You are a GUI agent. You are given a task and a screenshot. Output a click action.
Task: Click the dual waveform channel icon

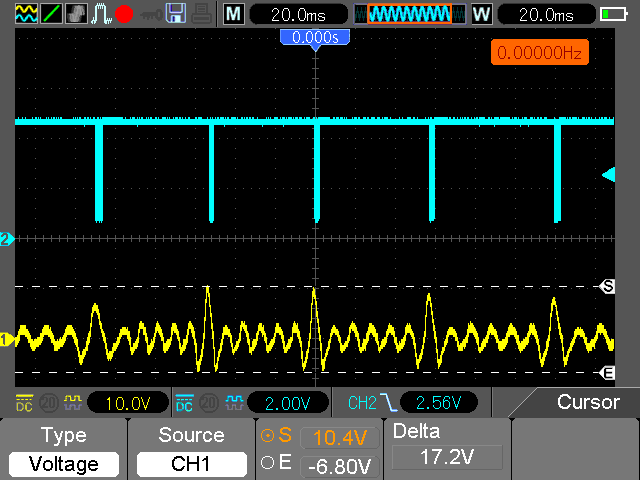[26, 13]
